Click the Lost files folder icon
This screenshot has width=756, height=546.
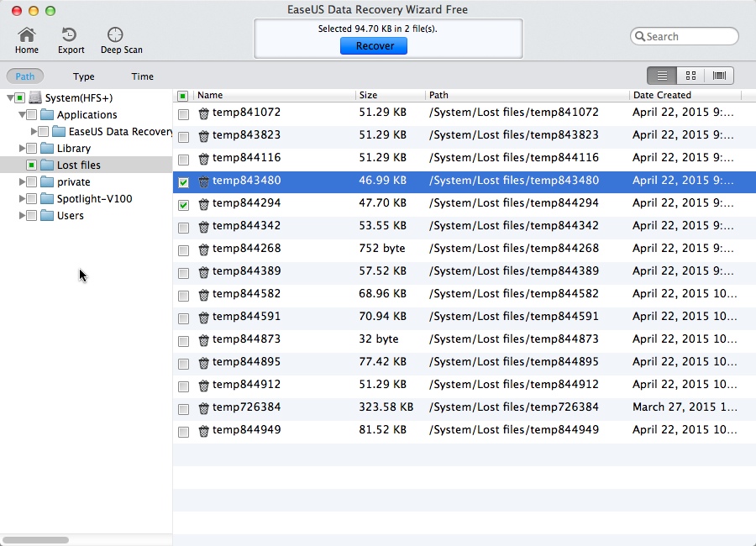(47, 165)
